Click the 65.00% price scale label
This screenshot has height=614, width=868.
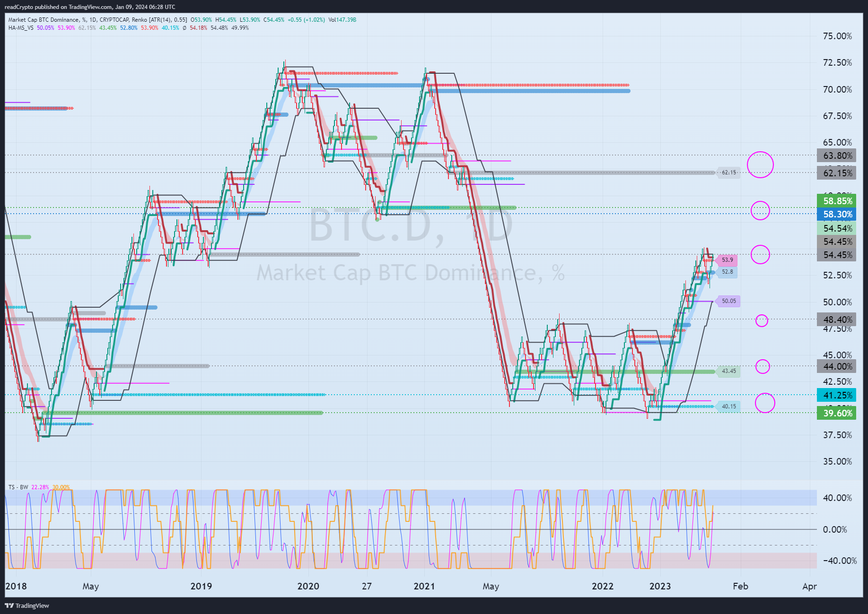[837, 143]
